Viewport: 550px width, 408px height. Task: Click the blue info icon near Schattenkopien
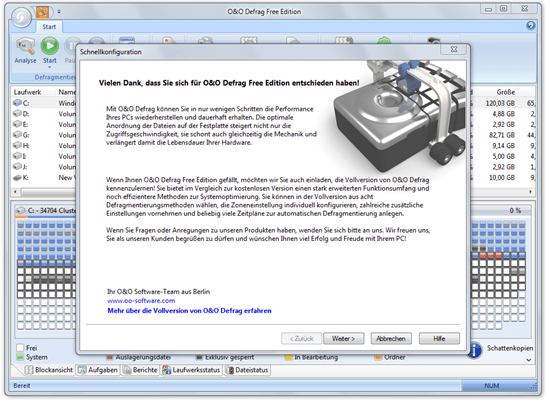[x=474, y=350]
